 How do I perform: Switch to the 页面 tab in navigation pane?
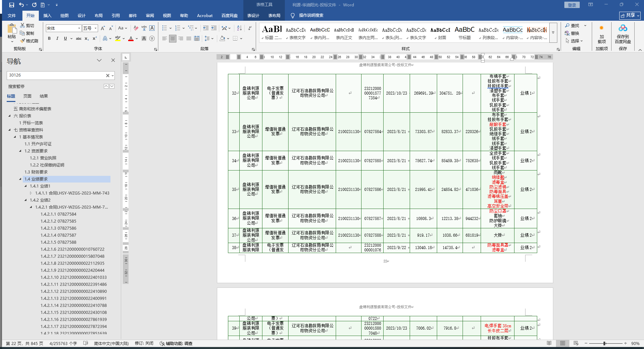pyautogui.click(x=27, y=96)
